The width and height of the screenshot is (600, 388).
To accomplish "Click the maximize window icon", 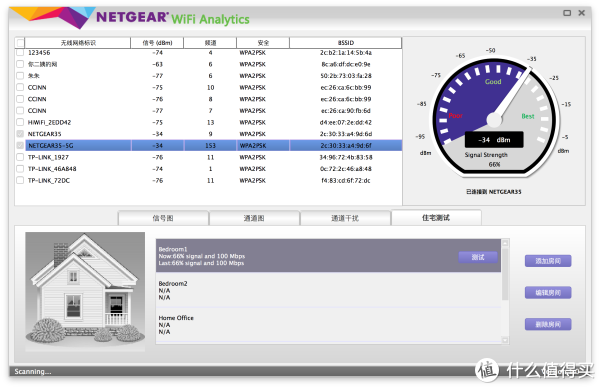I will click(x=567, y=13).
